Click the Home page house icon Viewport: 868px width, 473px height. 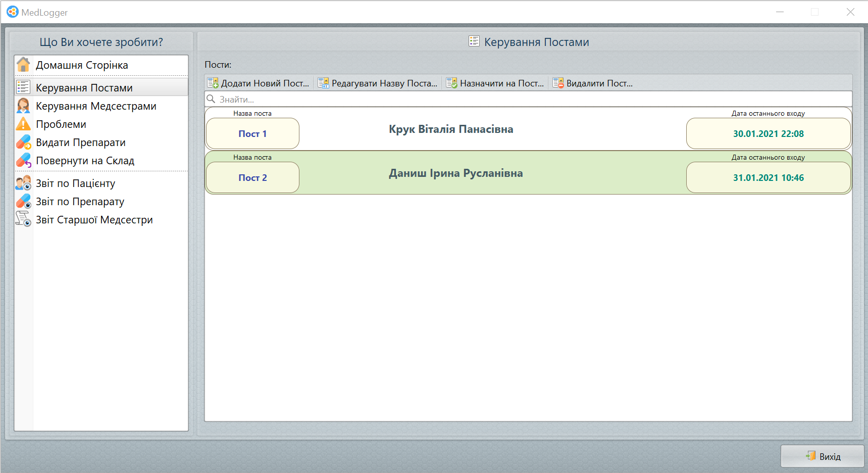pyautogui.click(x=23, y=65)
